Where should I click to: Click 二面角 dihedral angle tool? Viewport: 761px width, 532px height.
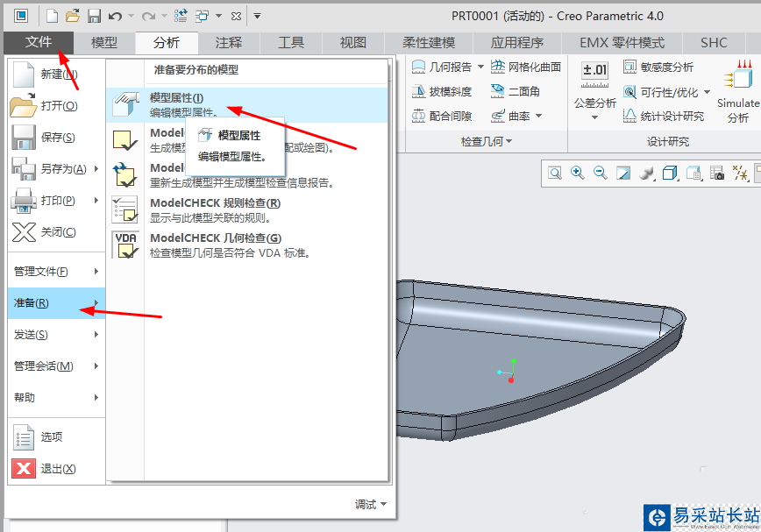click(x=516, y=91)
